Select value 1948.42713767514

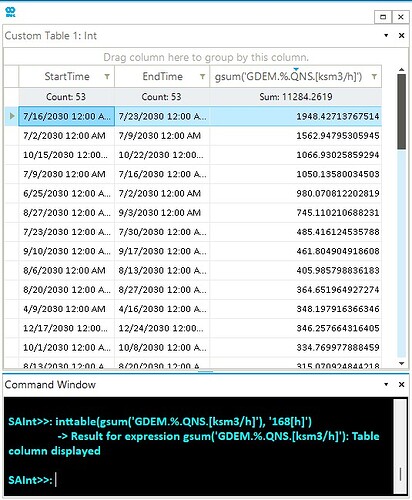(x=296, y=116)
